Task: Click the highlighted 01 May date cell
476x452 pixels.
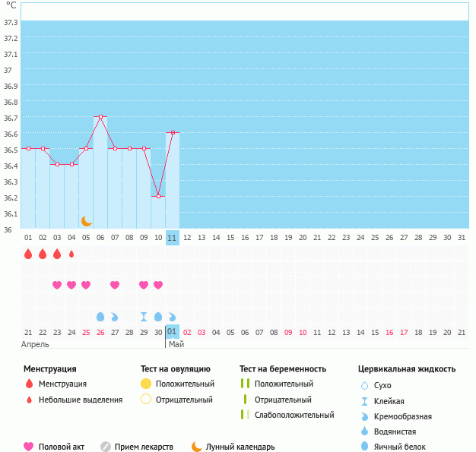Action: click(173, 332)
